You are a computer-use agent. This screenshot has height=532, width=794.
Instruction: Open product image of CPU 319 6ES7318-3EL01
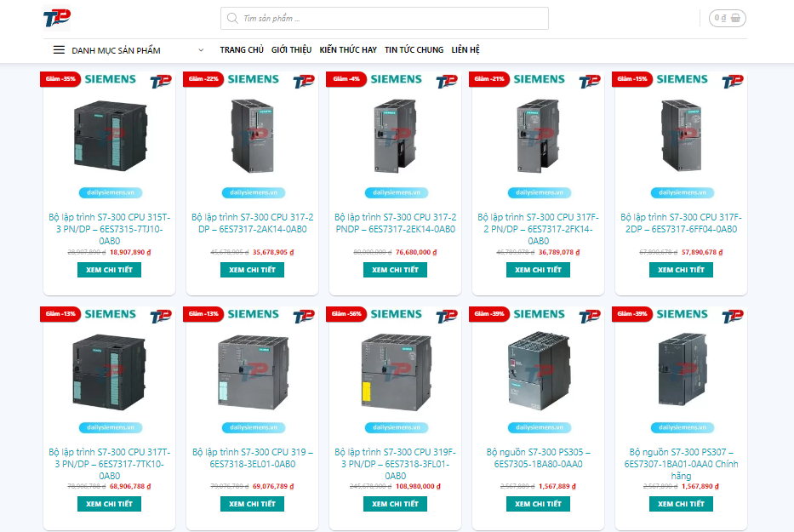click(x=252, y=373)
